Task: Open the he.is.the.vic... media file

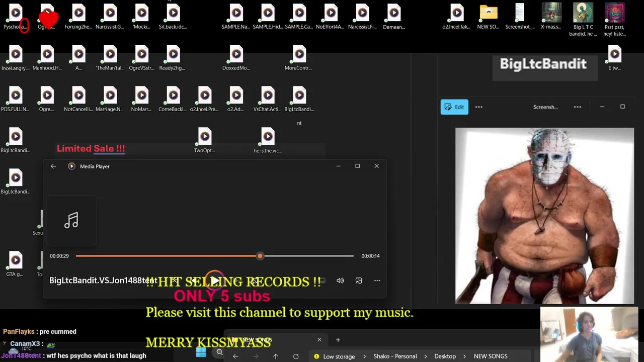Action: 268,141
